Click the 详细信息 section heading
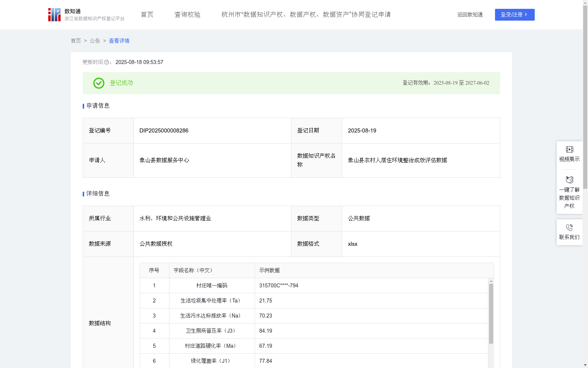The height and width of the screenshot is (368, 588). point(98,194)
